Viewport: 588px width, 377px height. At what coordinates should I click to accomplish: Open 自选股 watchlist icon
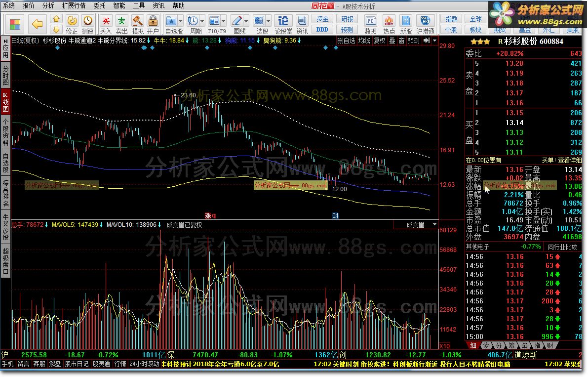tap(171, 21)
